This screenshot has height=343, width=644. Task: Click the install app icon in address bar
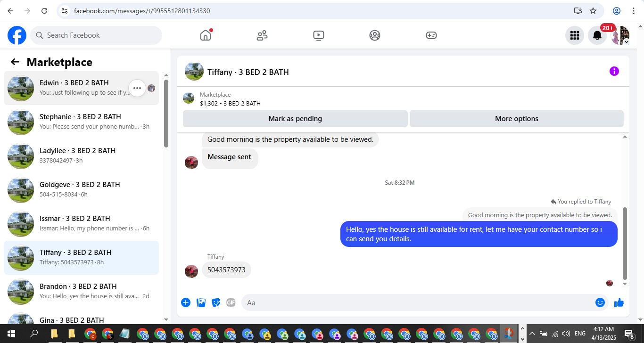pyautogui.click(x=578, y=11)
